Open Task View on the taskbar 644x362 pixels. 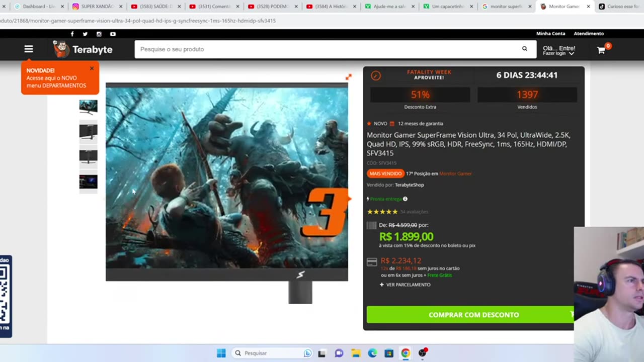[321, 353]
